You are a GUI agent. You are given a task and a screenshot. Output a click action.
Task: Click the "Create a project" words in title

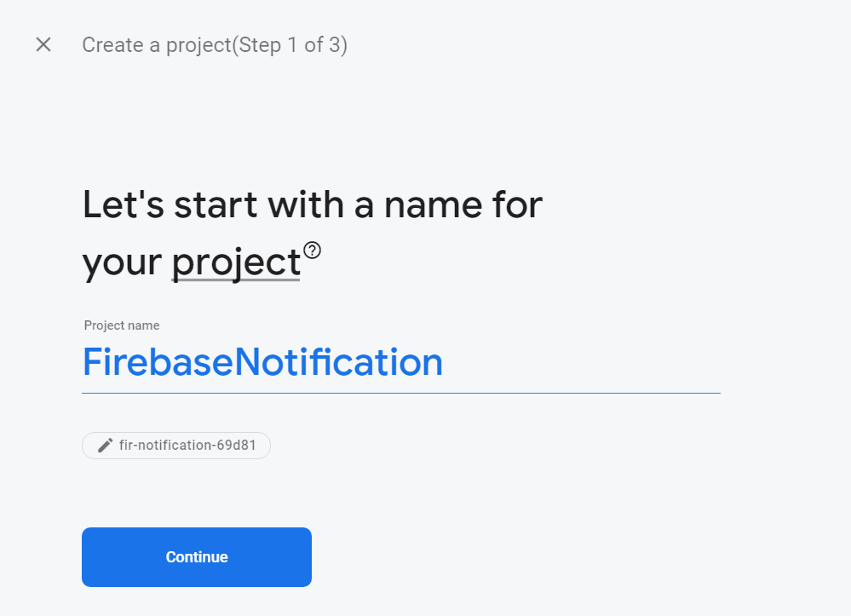(157, 45)
